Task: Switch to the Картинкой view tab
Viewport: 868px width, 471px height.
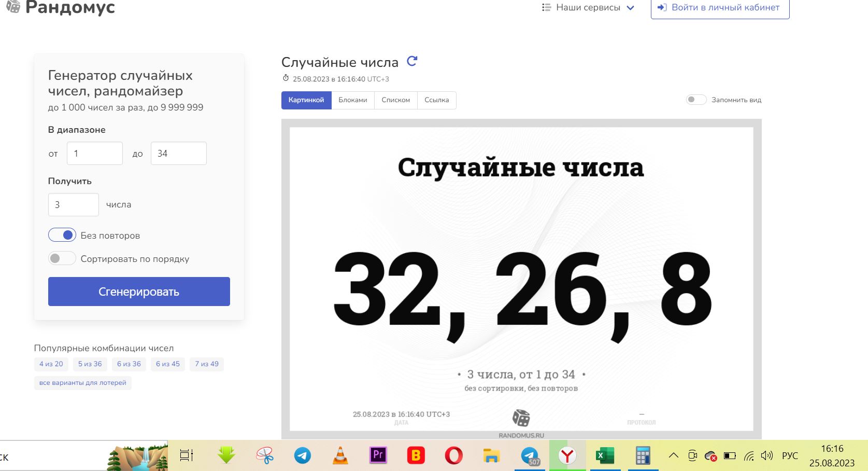Action: point(306,100)
